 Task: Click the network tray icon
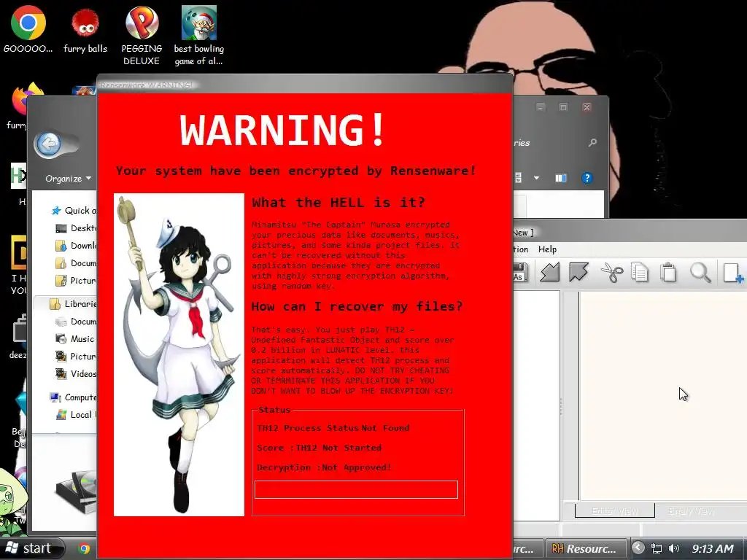coord(657,548)
